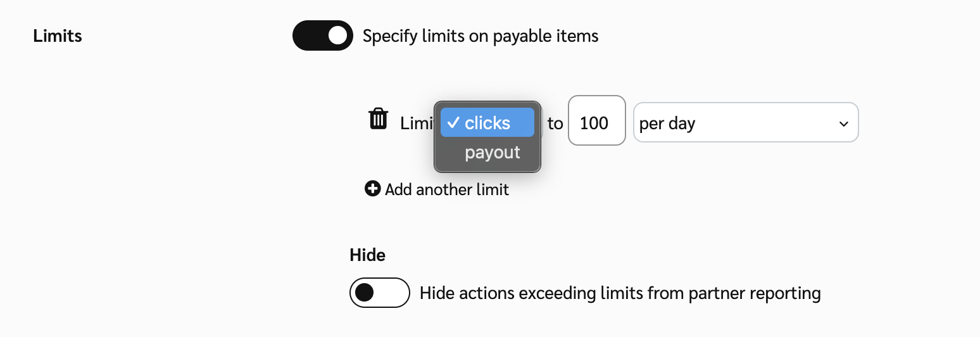Viewport: 980px width, 337px height.
Task: Choose the clicks option in dropdown list
Action: click(487, 123)
